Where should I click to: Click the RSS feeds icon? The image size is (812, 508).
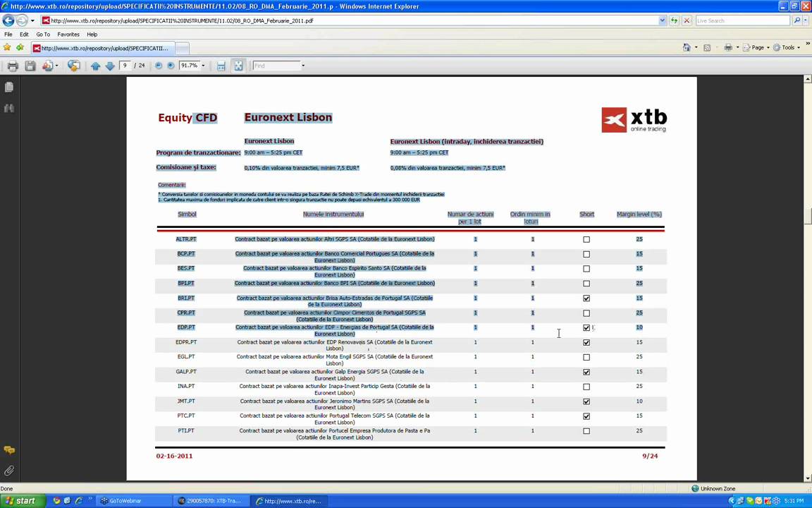click(707, 47)
